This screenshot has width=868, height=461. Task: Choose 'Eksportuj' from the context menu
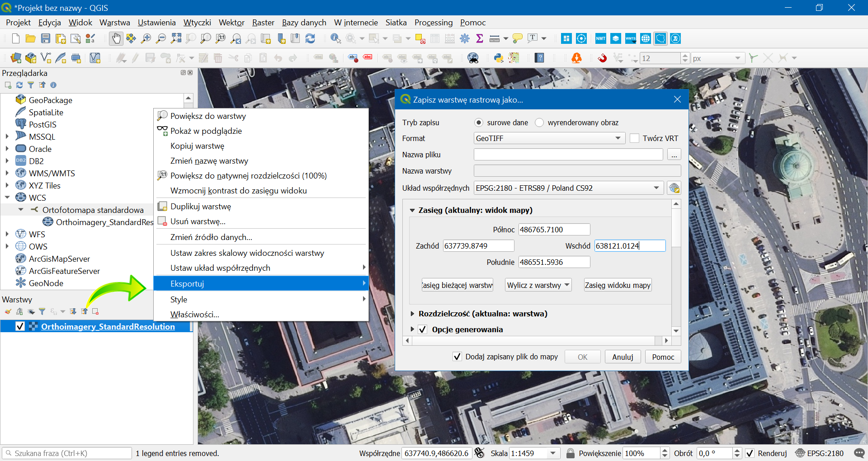tap(261, 283)
